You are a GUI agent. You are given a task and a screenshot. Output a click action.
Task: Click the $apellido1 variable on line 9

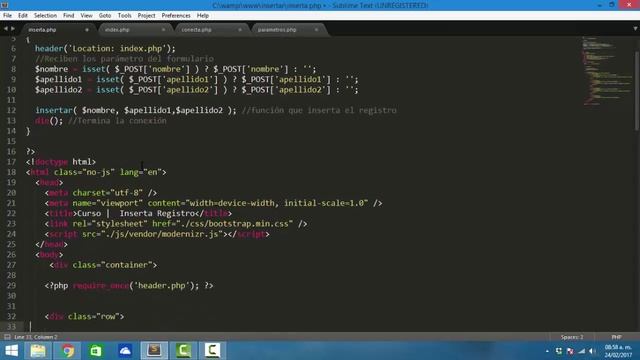pyautogui.click(x=58, y=80)
